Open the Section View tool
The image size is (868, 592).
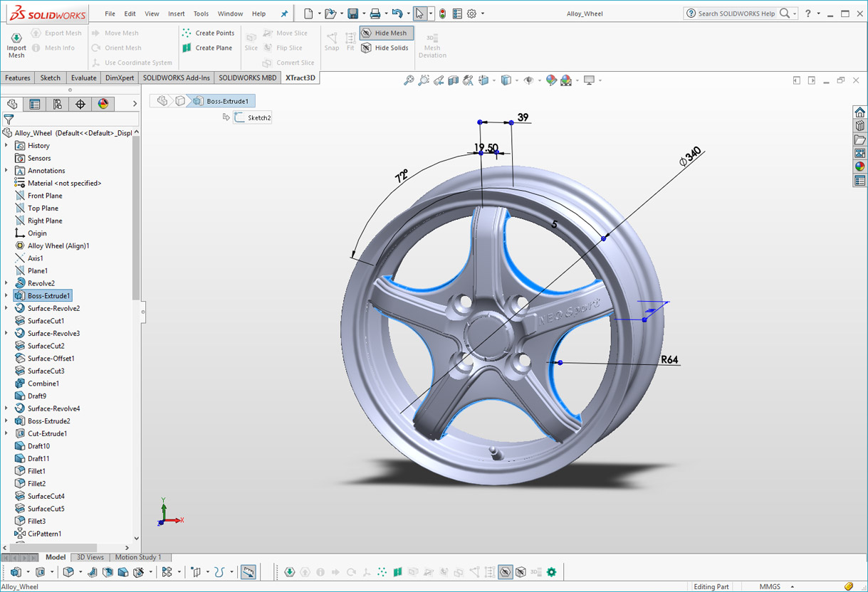453,80
